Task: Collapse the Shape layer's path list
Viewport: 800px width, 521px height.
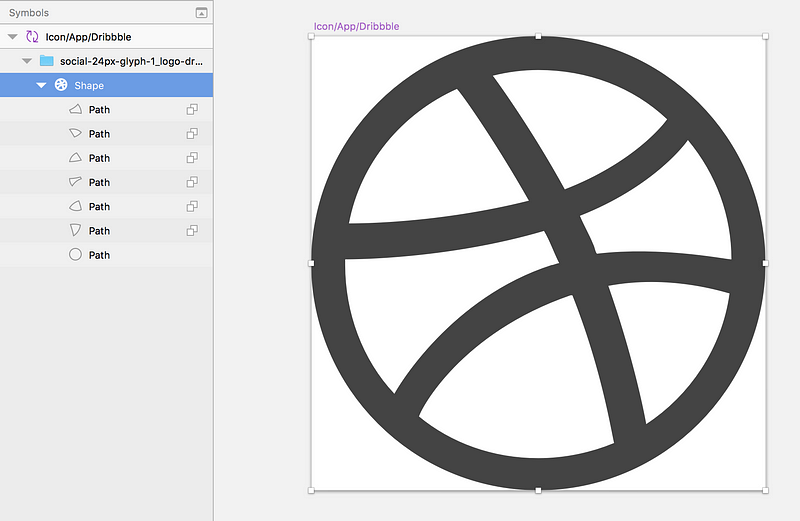Action: point(41,85)
